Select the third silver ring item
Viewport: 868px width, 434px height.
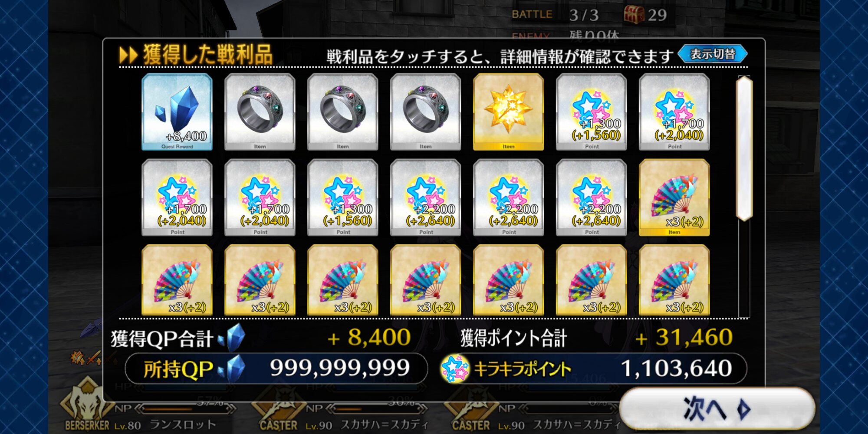point(426,112)
